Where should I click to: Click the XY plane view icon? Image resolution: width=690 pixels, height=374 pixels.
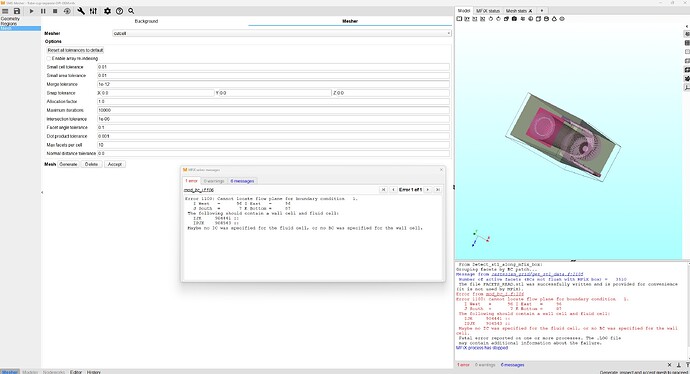coord(467,19)
